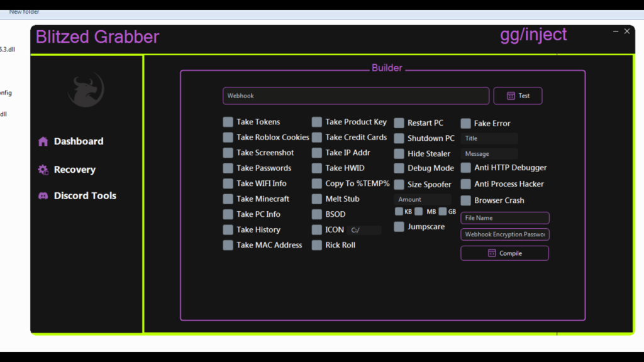
Task: Click the gg/inject text in the header
Action: point(533,35)
